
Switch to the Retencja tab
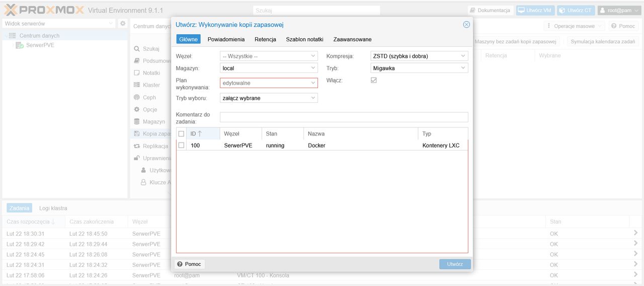tap(265, 39)
